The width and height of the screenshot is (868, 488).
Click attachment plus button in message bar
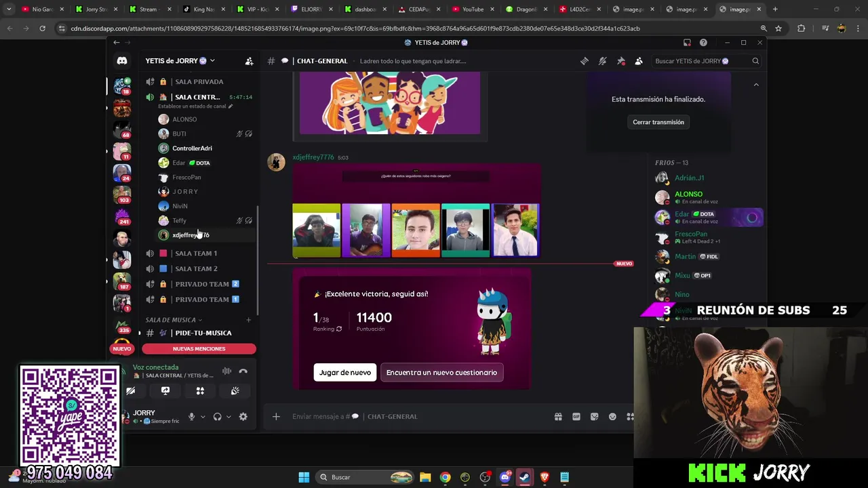coord(276,416)
